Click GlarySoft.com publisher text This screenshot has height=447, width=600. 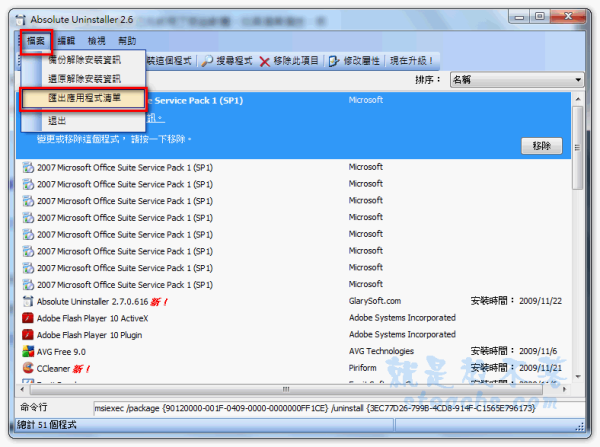click(x=375, y=301)
